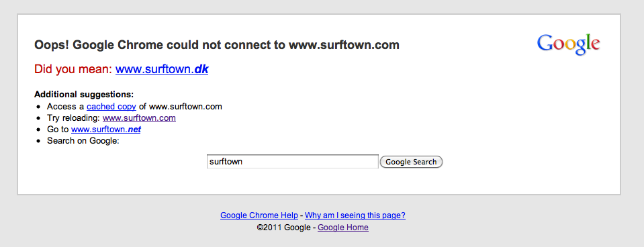Image resolution: width=644 pixels, height=247 pixels.
Task: Go to the www.surftown.net link
Action: [x=106, y=130]
